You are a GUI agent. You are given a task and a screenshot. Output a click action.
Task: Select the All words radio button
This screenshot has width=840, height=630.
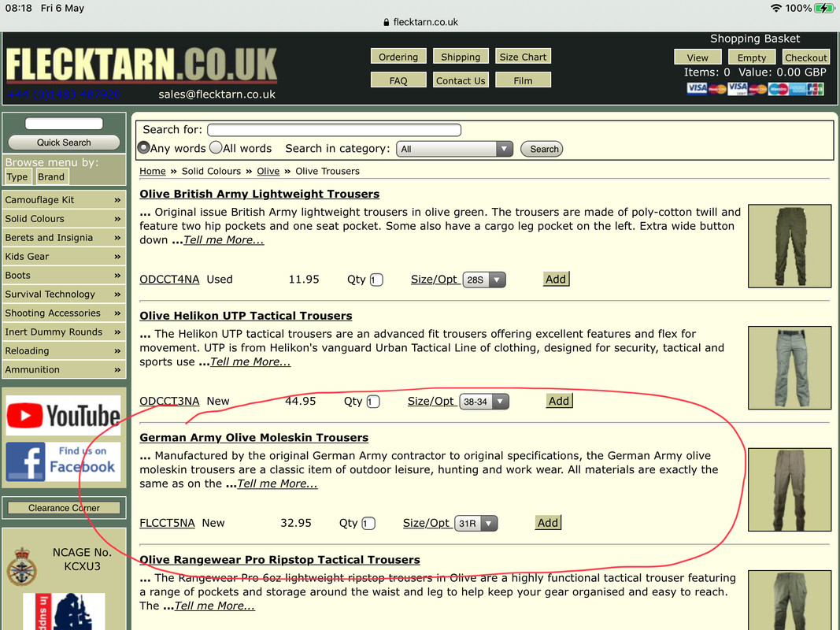[216, 147]
